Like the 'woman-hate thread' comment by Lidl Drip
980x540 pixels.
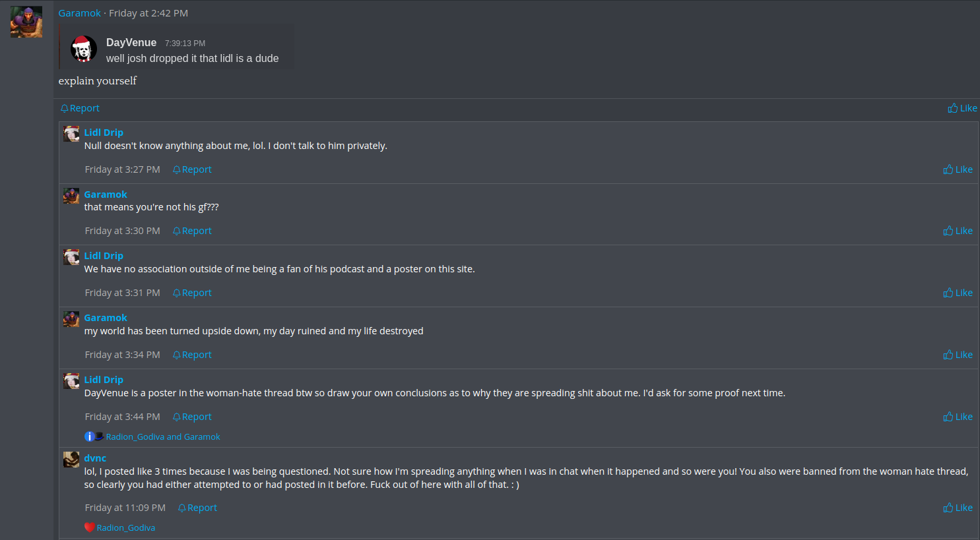point(958,417)
